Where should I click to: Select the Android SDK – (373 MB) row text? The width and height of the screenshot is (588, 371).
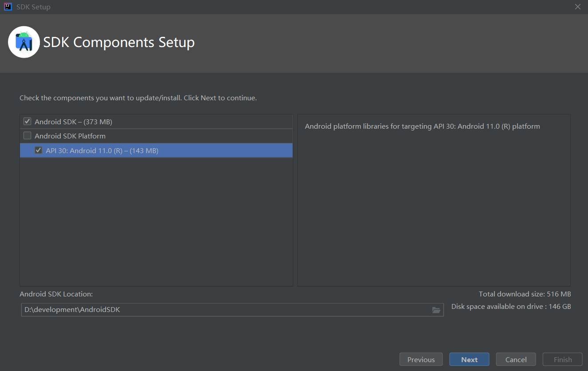click(x=73, y=122)
